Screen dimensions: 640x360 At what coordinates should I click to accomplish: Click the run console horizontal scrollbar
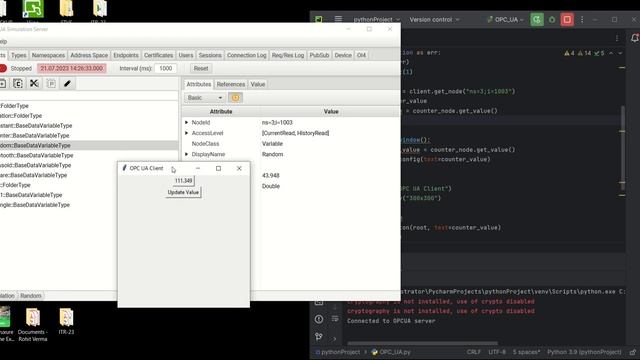pos(422,343)
